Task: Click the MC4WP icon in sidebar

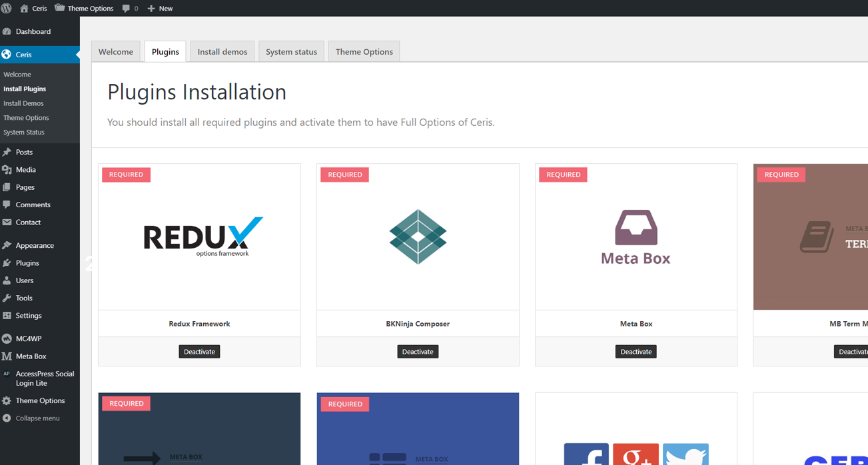Action: click(x=7, y=338)
